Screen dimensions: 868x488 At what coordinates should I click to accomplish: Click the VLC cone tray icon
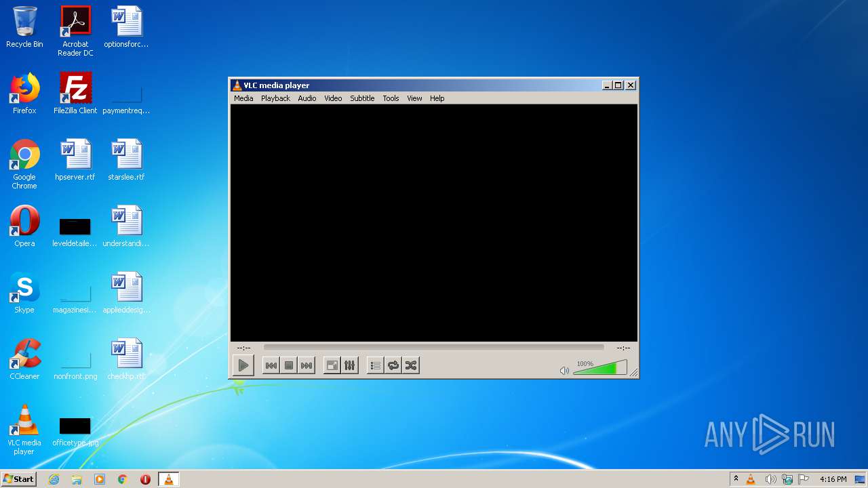pyautogui.click(x=751, y=479)
